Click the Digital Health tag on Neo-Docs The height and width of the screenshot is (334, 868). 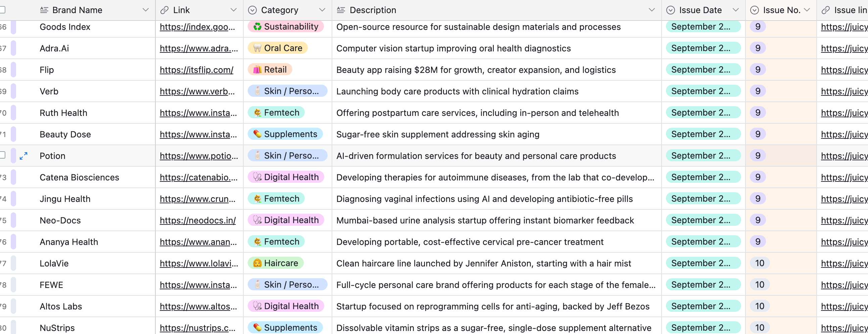pyautogui.click(x=286, y=220)
